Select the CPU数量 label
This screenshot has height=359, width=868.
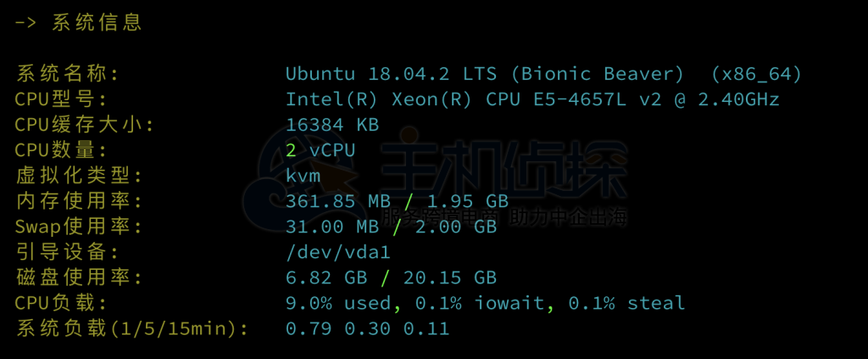(x=61, y=150)
